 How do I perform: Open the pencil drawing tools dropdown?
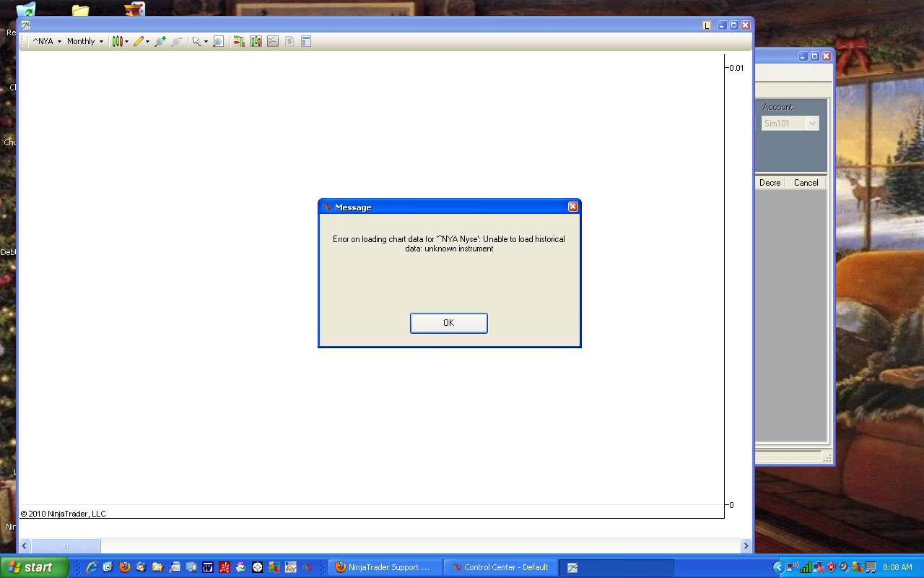(x=141, y=42)
